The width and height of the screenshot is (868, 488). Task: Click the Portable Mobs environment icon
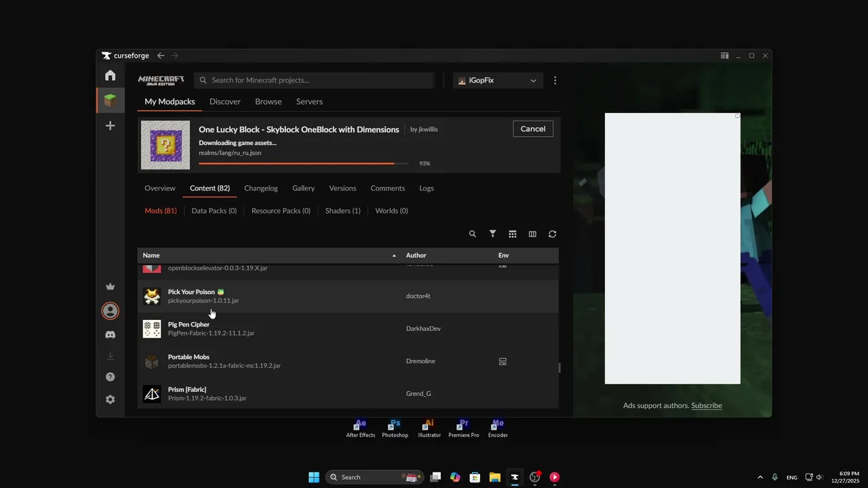coord(502,361)
